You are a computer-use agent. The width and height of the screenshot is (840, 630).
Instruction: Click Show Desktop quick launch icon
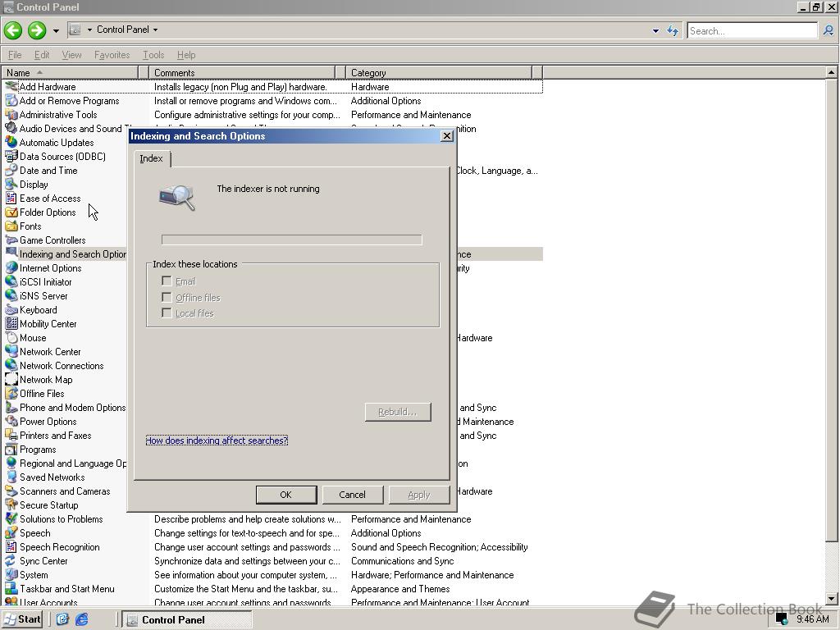tap(62, 619)
